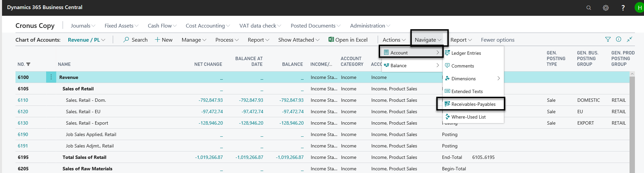Open account 6190 link
The height and width of the screenshot is (173, 644).
[23, 134]
